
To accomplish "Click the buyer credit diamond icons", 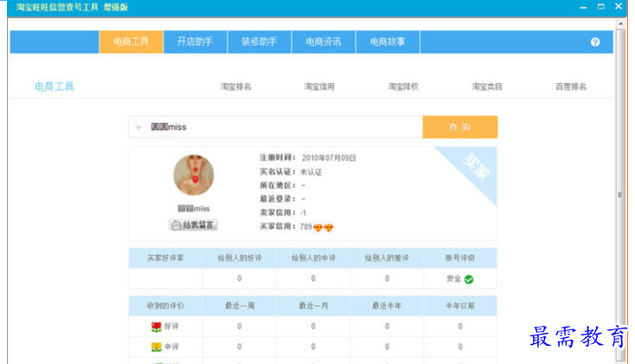I will point(324,228).
